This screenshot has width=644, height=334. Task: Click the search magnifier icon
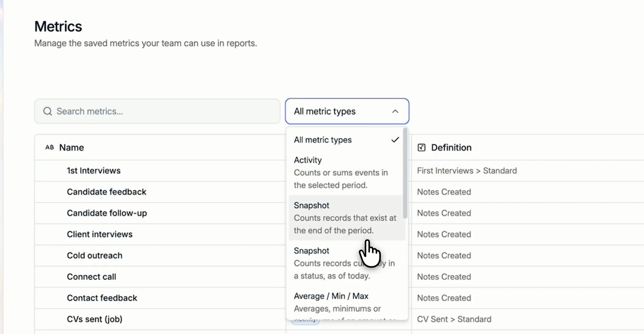tap(48, 111)
